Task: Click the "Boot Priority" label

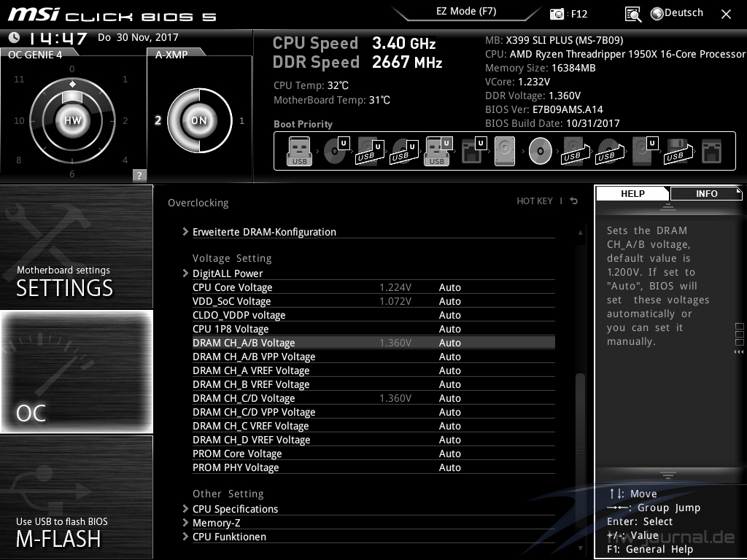Action: coord(303,124)
